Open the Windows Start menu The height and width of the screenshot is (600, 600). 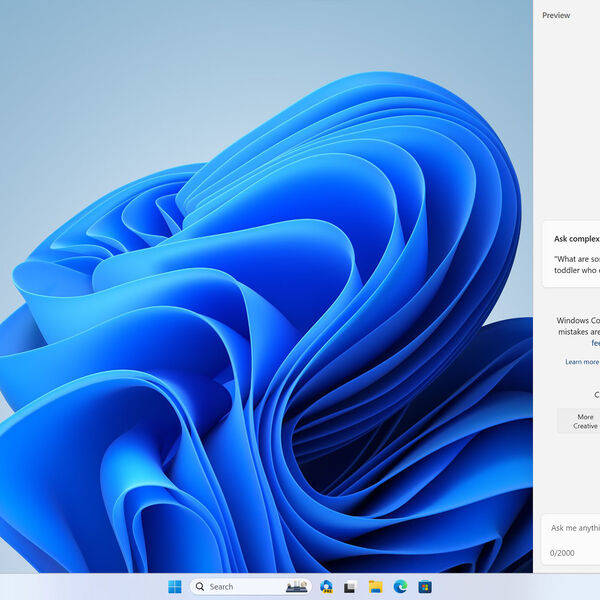click(x=175, y=587)
